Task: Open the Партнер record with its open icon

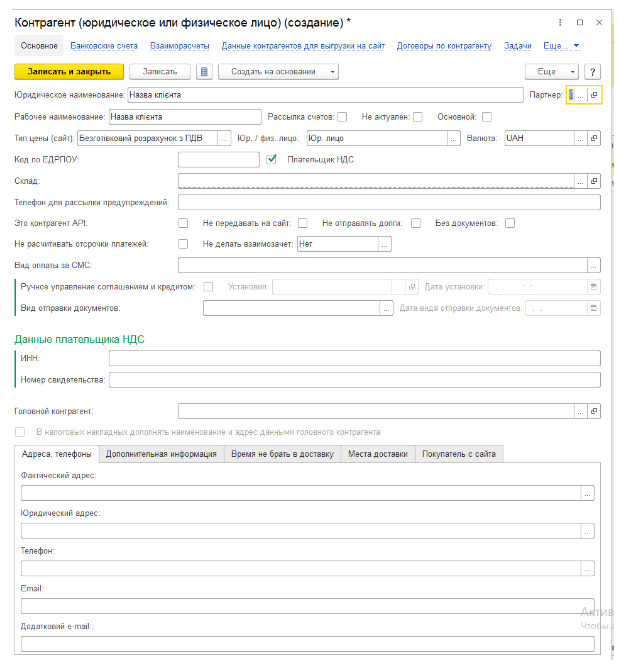Action: pyautogui.click(x=594, y=95)
